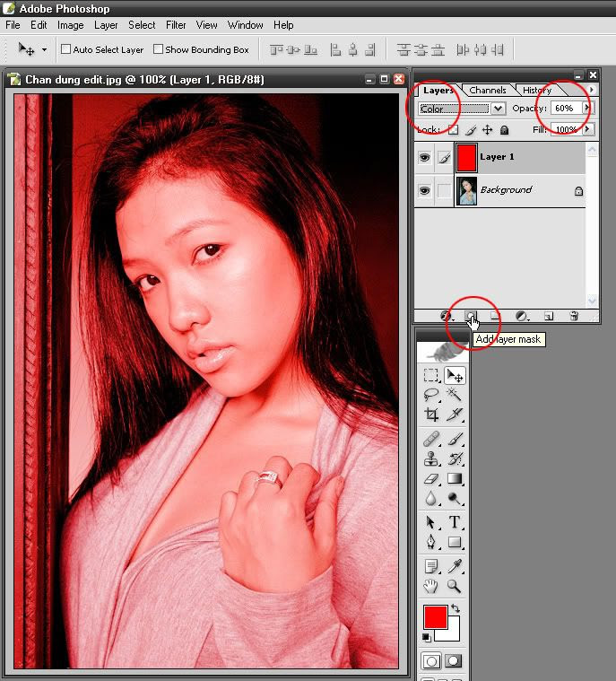Toggle Lock all padlock icon

pos(504,130)
